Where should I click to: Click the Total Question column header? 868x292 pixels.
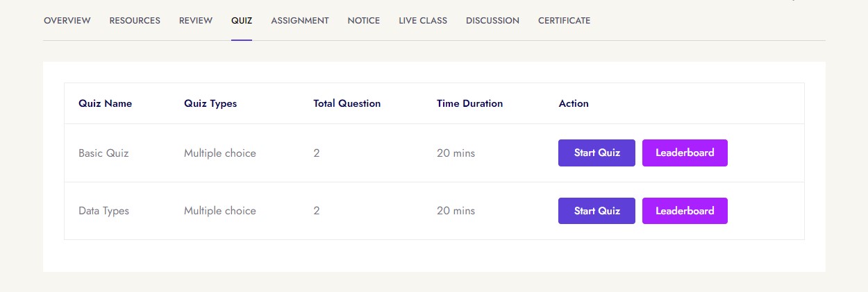pyautogui.click(x=347, y=103)
